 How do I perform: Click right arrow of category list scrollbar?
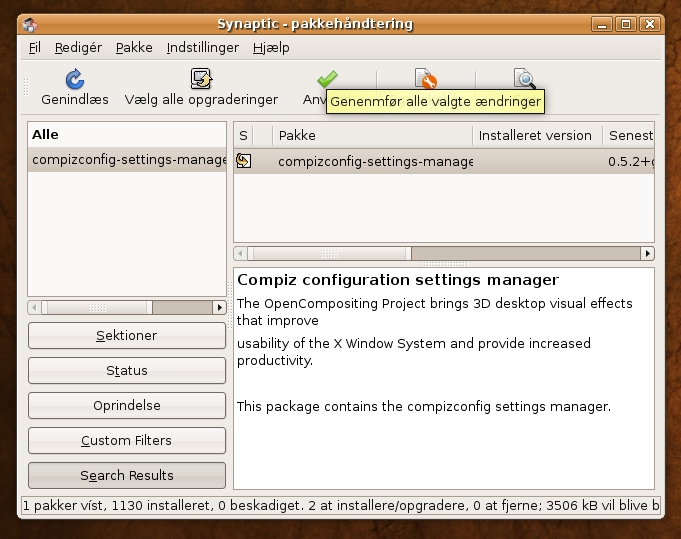[x=219, y=308]
